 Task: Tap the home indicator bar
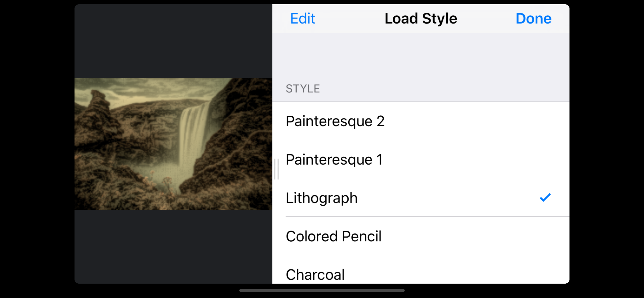[322, 290]
